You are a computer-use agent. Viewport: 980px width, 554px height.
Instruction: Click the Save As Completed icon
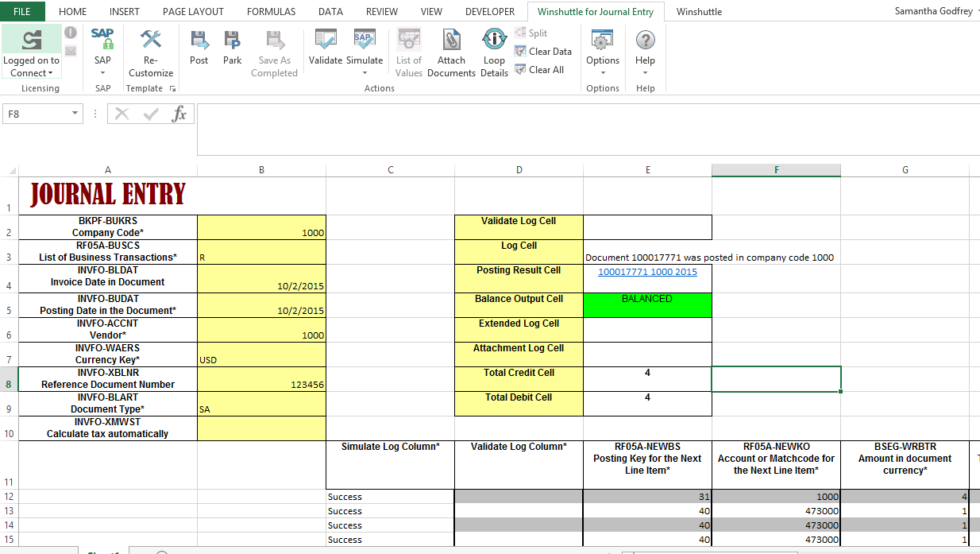click(x=274, y=39)
